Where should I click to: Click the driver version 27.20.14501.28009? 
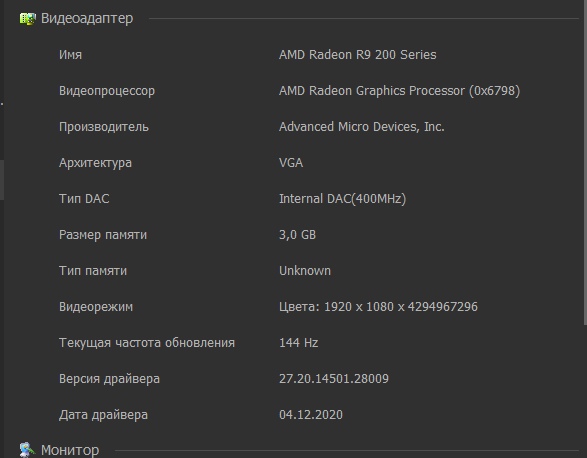pos(334,379)
